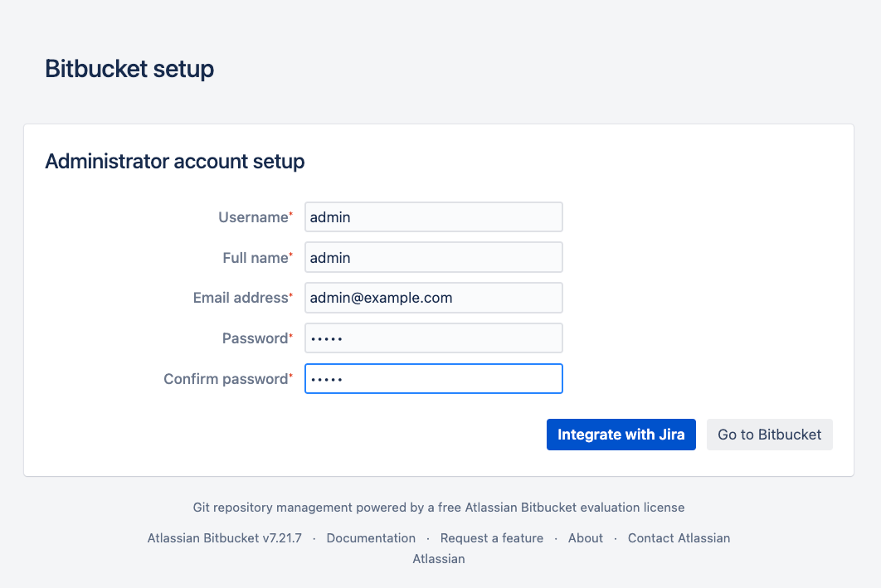The width and height of the screenshot is (881, 588).
Task: Click the Username input field
Action: click(x=433, y=216)
